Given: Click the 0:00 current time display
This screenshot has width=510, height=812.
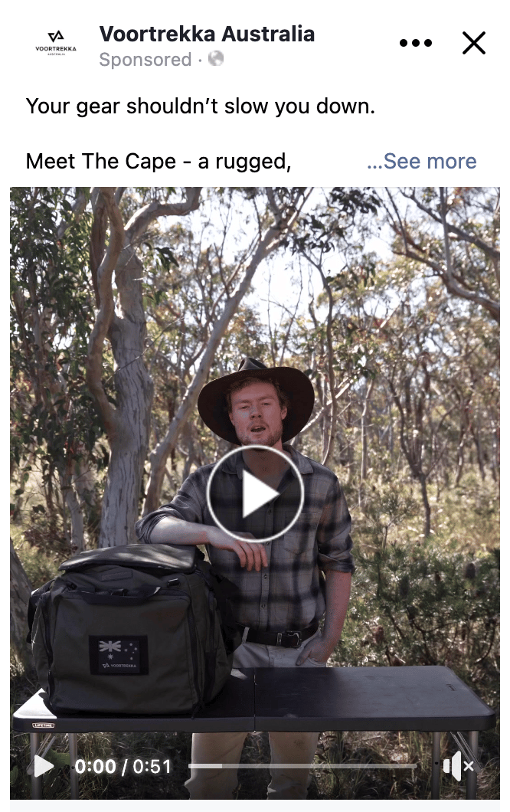Looking at the screenshot, I should (95, 767).
